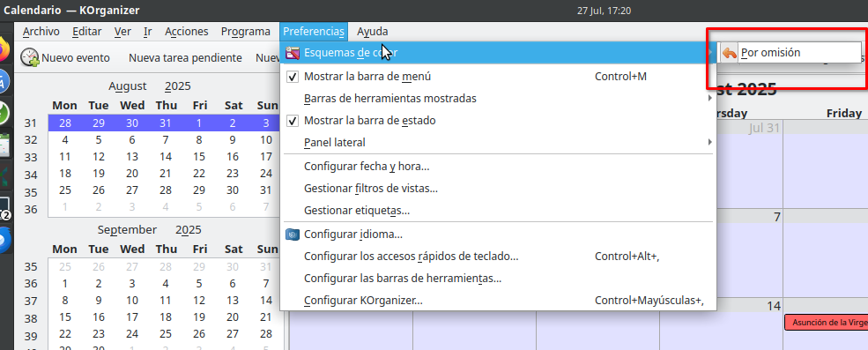Choose Configurar fecha y hora

(498, 166)
